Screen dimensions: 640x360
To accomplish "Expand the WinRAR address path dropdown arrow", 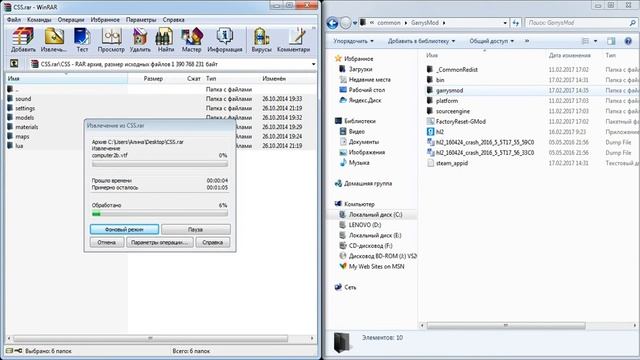I will (x=313, y=64).
